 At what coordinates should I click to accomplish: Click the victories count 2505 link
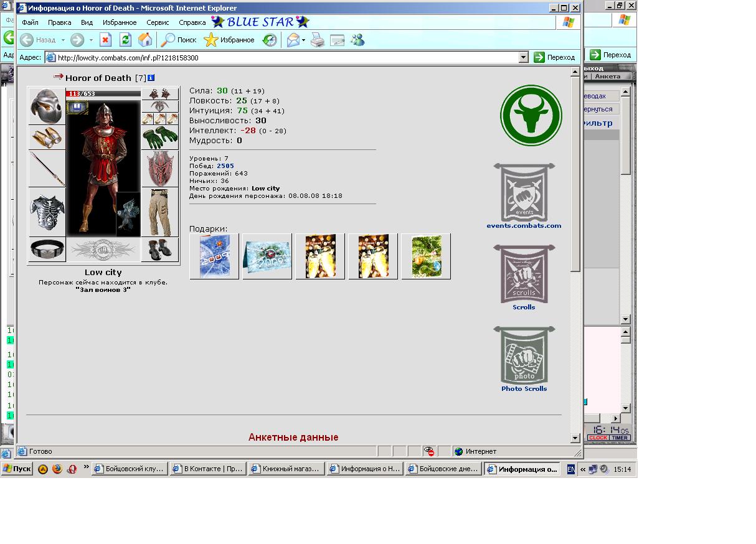pyautogui.click(x=225, y=166)
